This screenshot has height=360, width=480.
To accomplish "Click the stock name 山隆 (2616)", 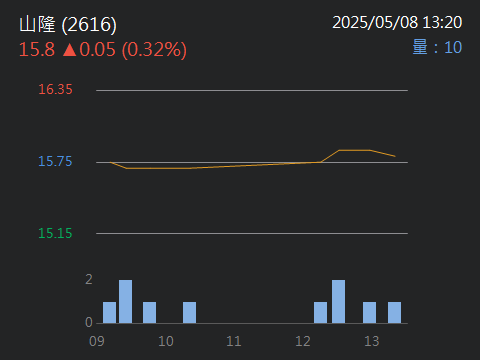I will click(x=68, y=25).
